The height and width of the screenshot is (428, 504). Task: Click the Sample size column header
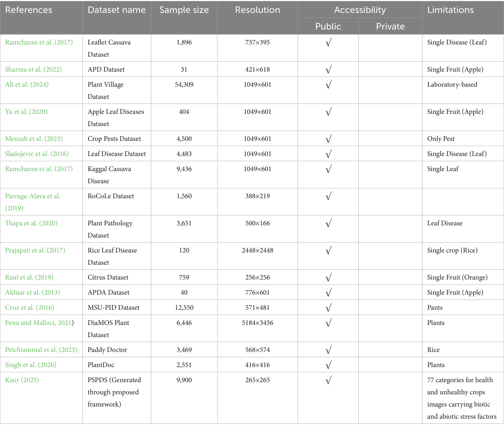click(184, 10)
